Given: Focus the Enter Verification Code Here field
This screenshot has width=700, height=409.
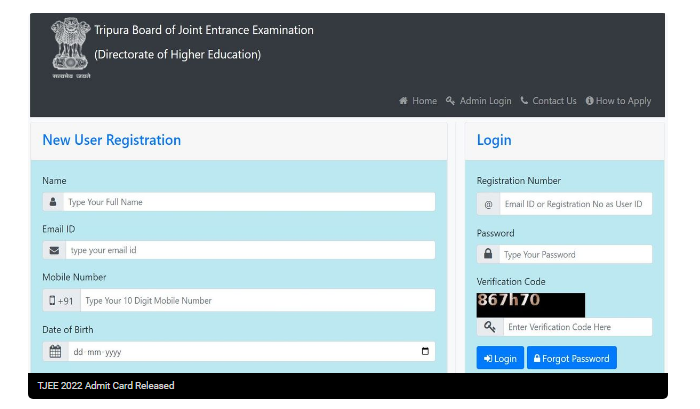Looking at the screenshot, I should click(577, 327).
